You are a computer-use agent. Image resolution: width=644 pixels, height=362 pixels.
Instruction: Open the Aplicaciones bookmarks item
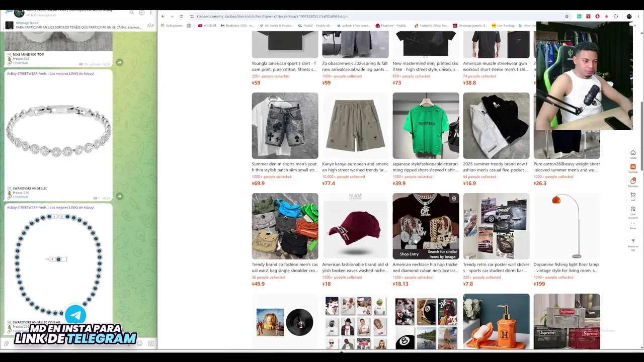(172, 26)
